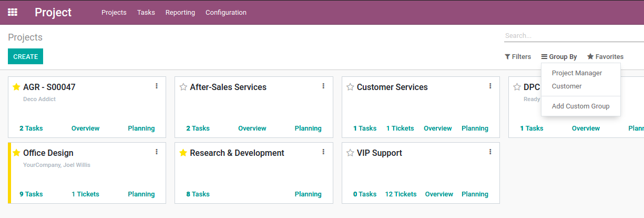Open kebab menu on Customer Services card
644x218 pixels.
490,86
